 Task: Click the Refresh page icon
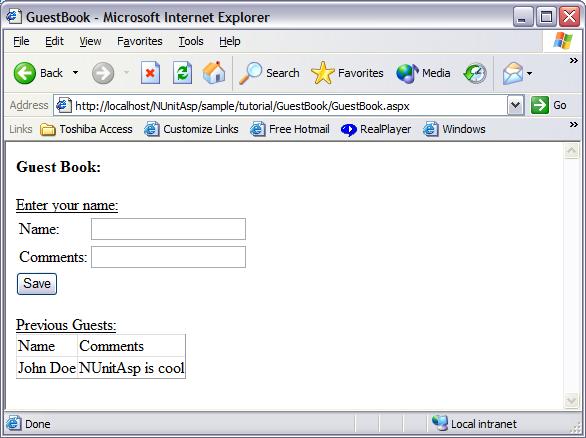tap(182, 73)
